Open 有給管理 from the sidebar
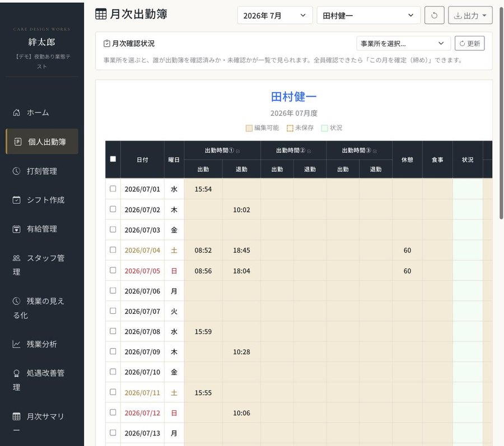The height and width of the screenshot is (446, 504). coord(42,229)
